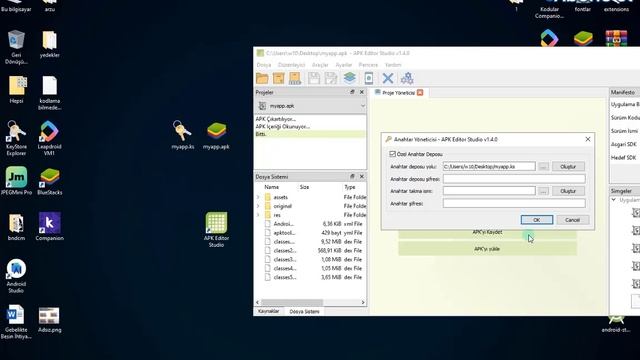Click the APK'yı Kaydet button
Image resolution: width=640 pixels, height=360 pixels.
487,233
